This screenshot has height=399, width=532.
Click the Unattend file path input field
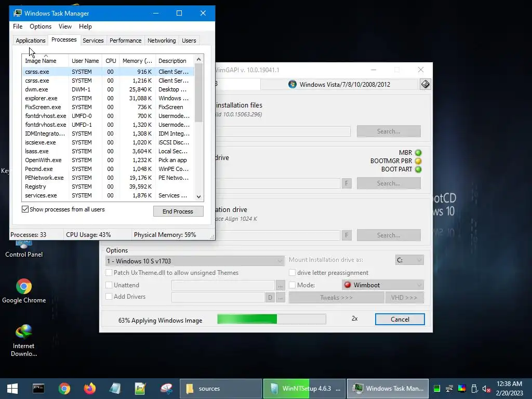[x=223, y=285]
